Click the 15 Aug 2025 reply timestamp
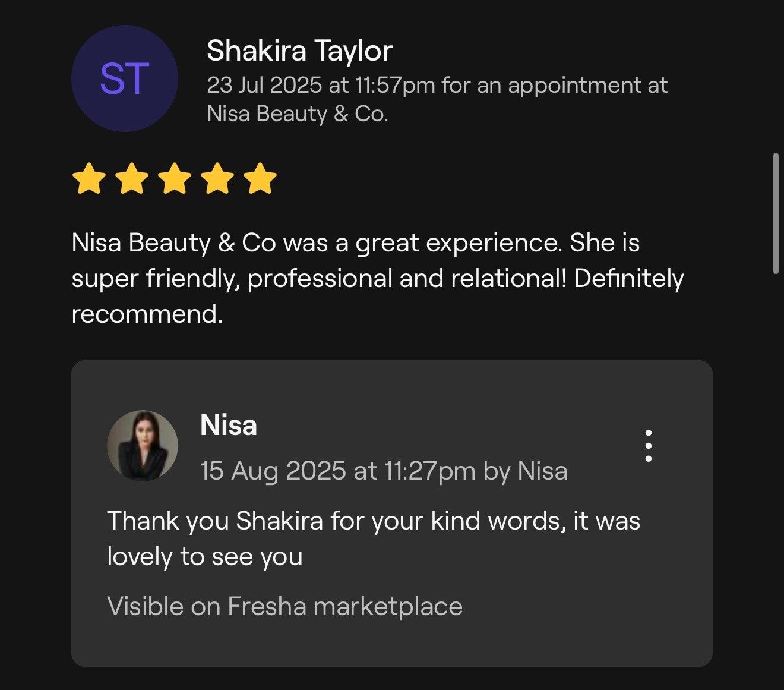 337,471
